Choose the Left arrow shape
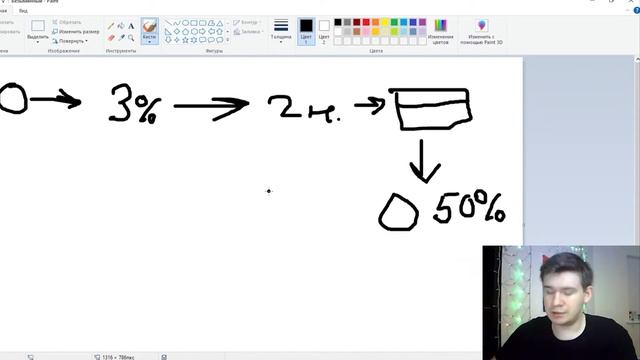The width and height of the screenshot is (640, 360). (211, 31)
